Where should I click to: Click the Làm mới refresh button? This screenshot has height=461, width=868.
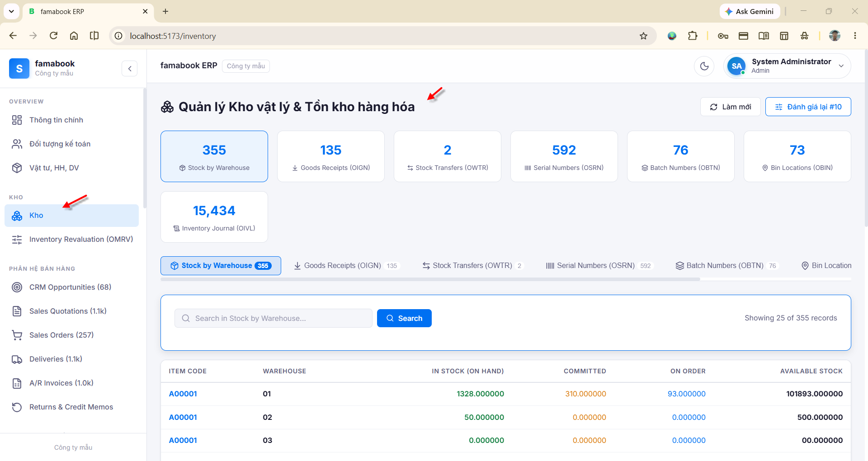coord(730,107)
